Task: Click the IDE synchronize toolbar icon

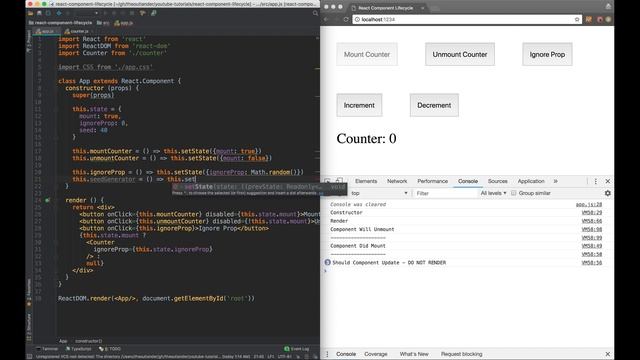Action: [x=48, y=13]
